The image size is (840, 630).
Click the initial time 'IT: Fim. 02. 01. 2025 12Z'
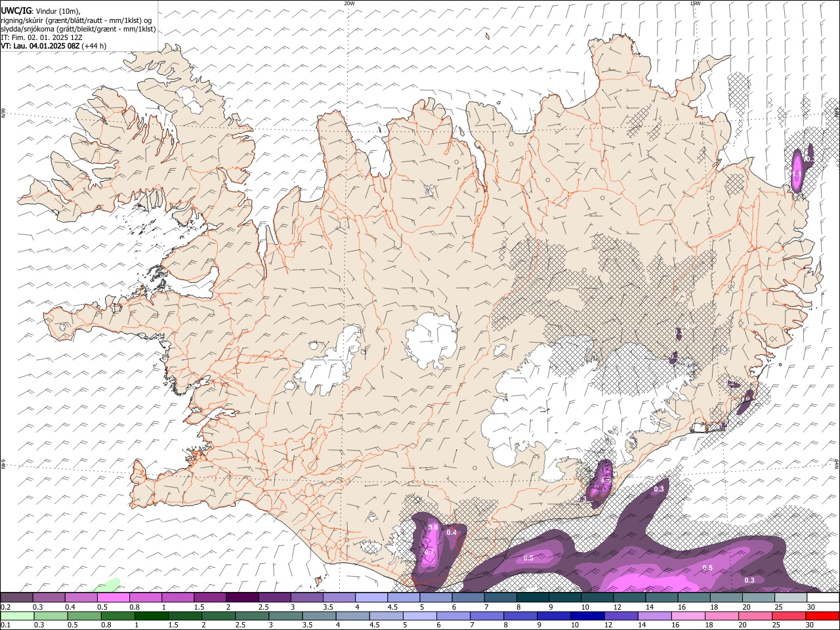tap(41, 37)
